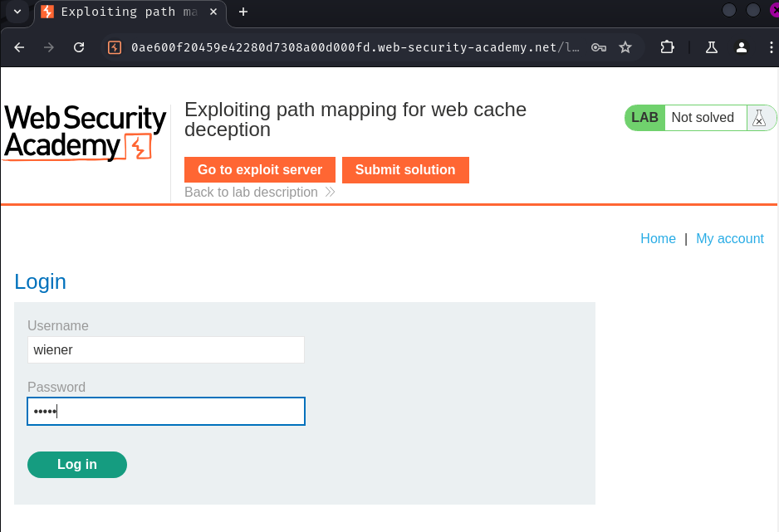This screenshot has width=779, height=532.
Task: Open the My account link
Action: point(730,239)
